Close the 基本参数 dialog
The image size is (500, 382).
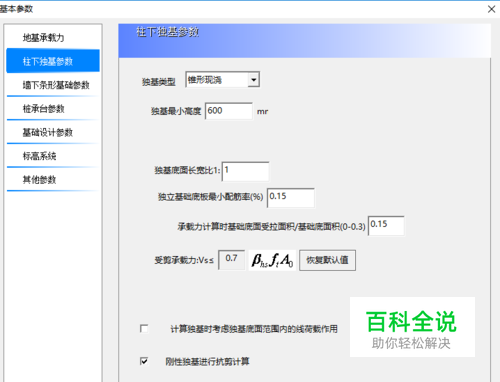[491, 9]
